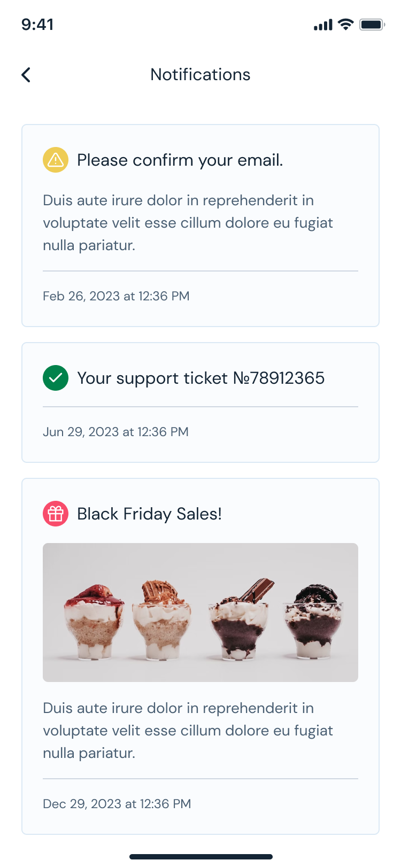Click the yellow warning icon

click(56, 160)
